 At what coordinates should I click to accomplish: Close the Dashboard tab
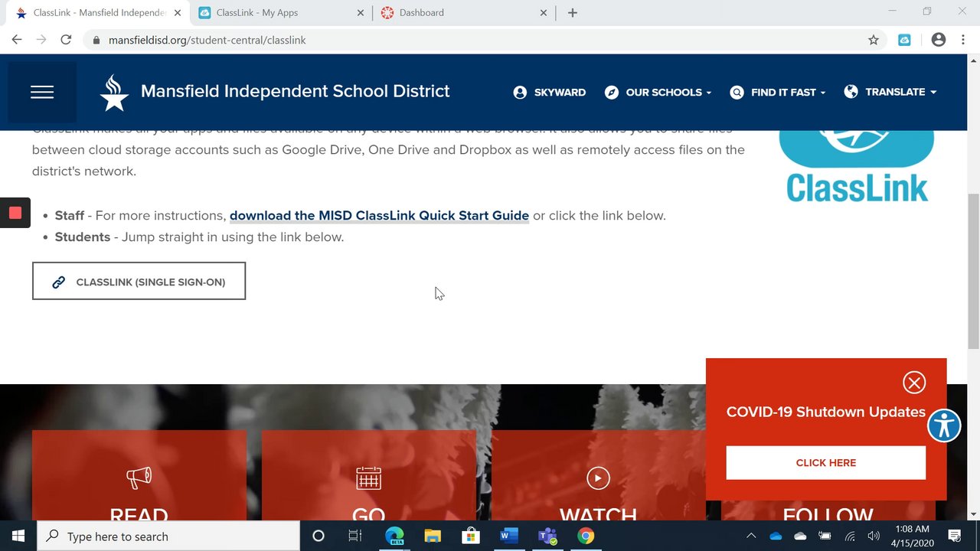point(544,13)
